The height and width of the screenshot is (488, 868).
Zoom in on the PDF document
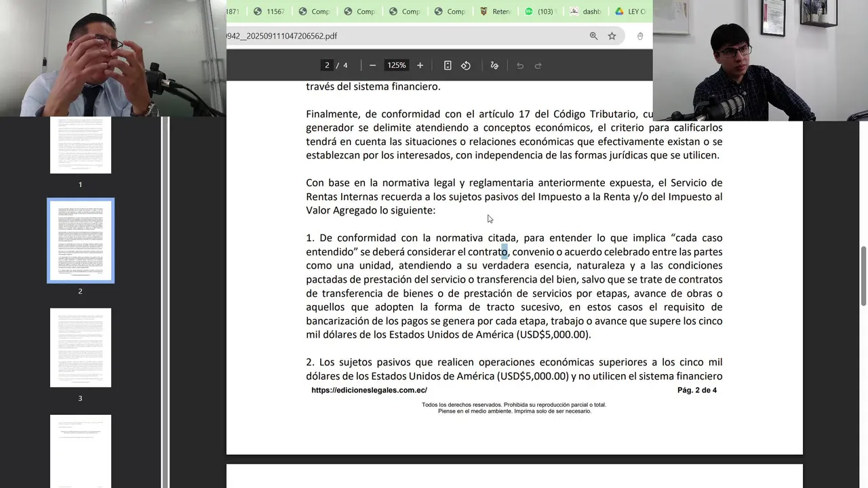click(420, 65)
